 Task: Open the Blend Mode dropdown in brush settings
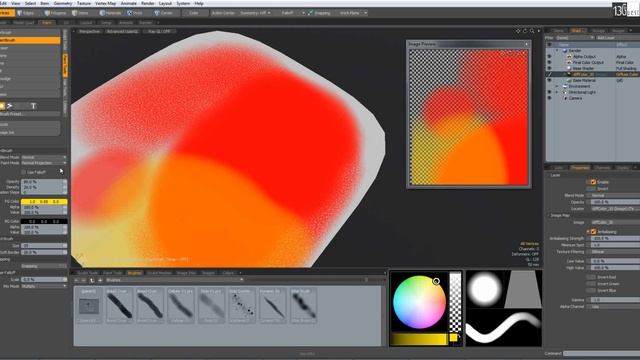(44, 157)
